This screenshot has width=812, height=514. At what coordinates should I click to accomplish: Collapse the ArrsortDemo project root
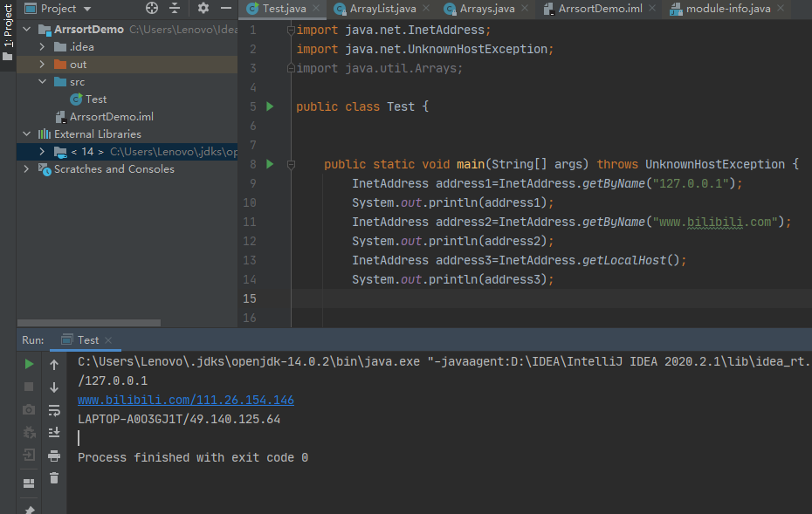click(27, 30)
